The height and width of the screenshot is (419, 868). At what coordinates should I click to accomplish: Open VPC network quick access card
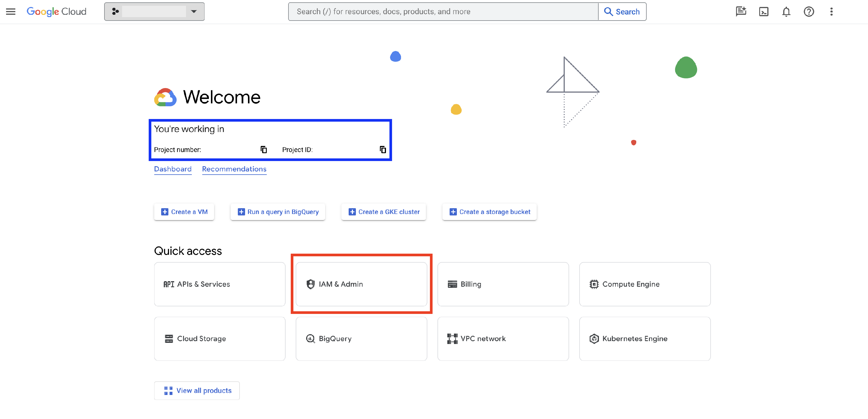click(x=503, y=339)
